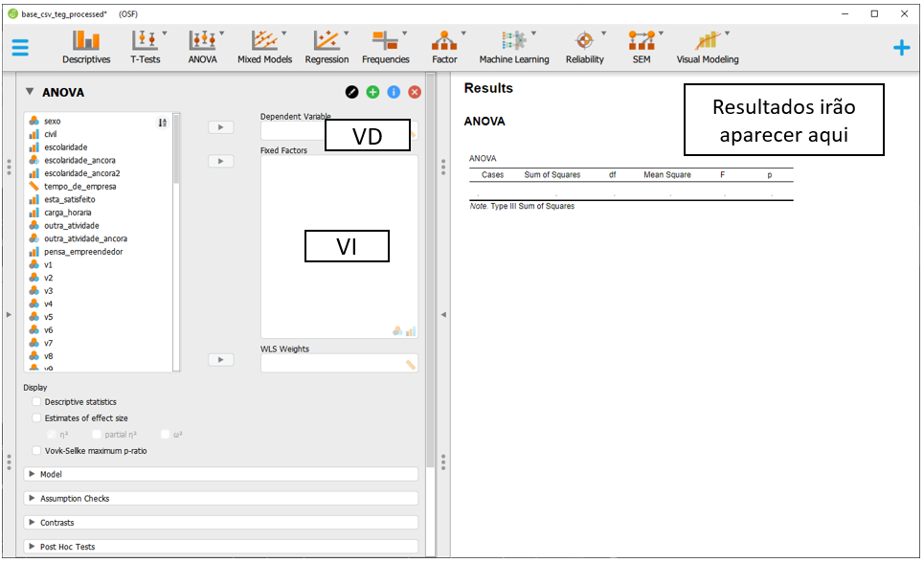The width and height of the screenshot is (924, 563).
Task: Open the Regression analysis menu
Action: coord(327,46)
